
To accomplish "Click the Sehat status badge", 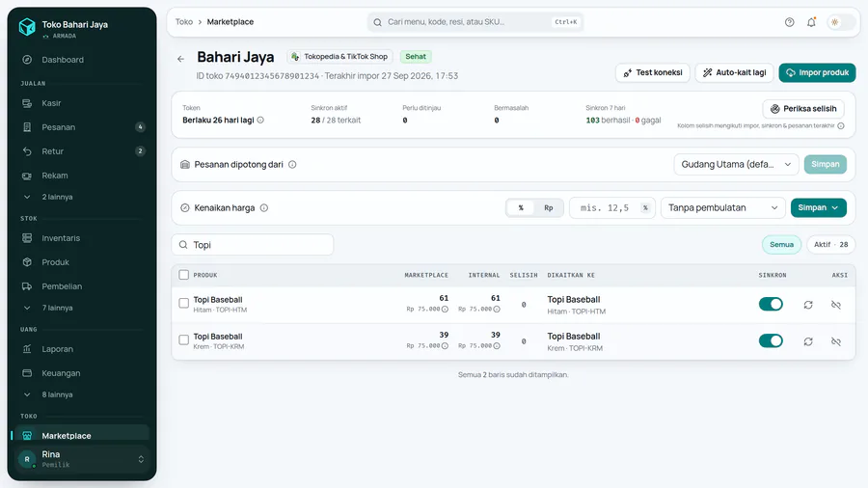I will (415, 57).
